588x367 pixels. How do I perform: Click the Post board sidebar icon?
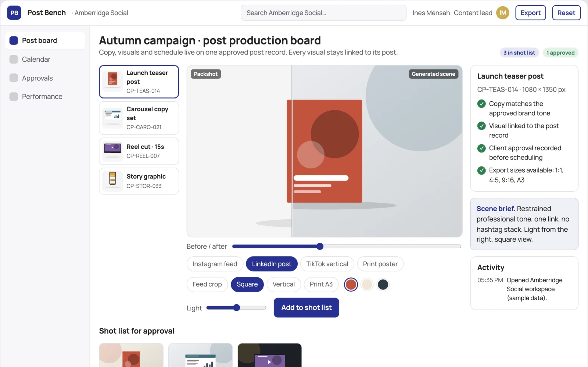click(x=14, y=40)
